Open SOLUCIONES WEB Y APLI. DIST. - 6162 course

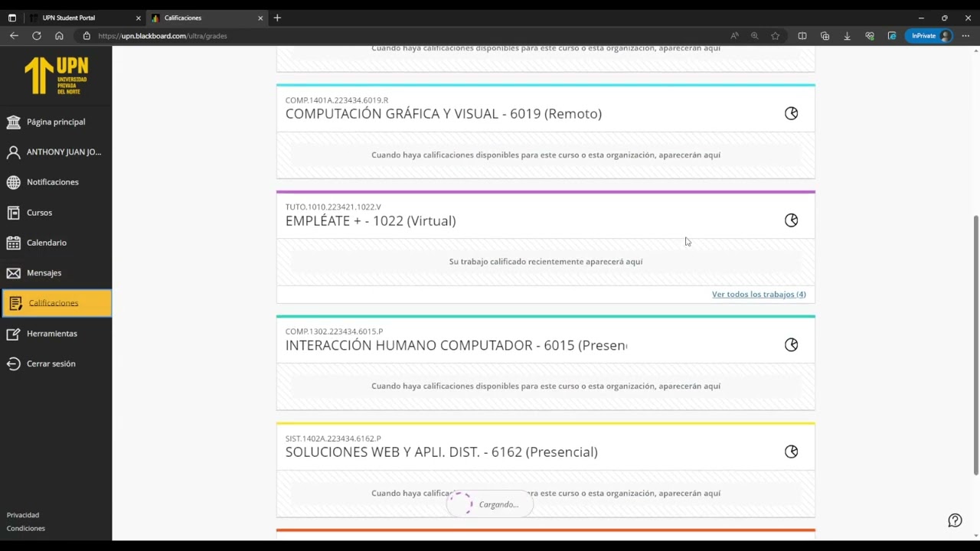point(442,452)
